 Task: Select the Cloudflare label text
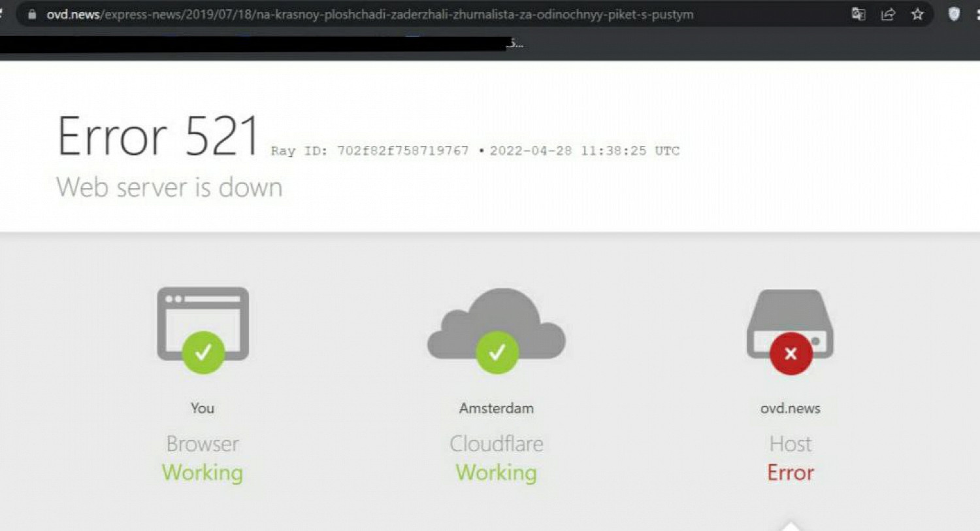497,444
